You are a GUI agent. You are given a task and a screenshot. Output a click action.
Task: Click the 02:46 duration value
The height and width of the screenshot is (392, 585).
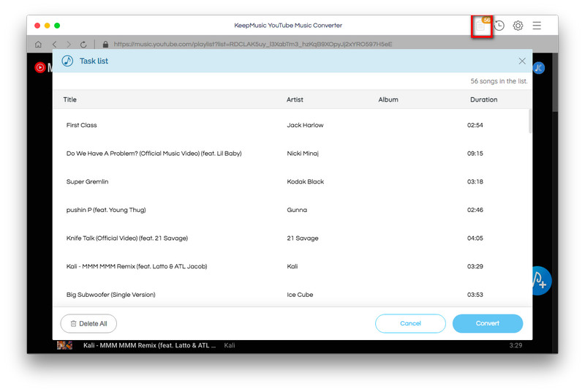[x=475, y=210]
